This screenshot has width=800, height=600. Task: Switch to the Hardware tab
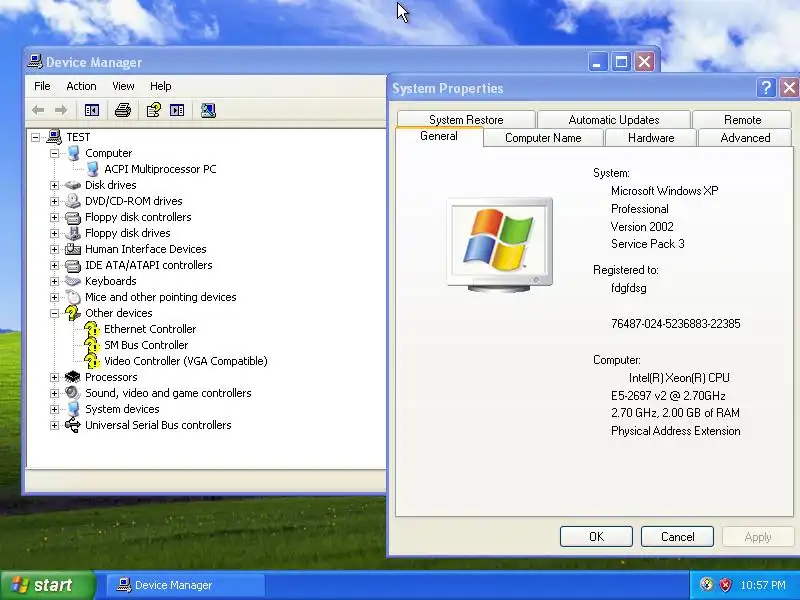click(651, 138)
